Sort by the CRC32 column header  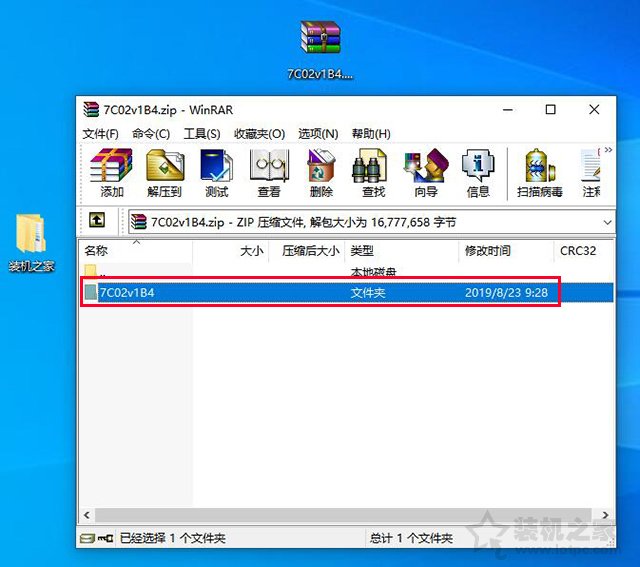point(584,251)
